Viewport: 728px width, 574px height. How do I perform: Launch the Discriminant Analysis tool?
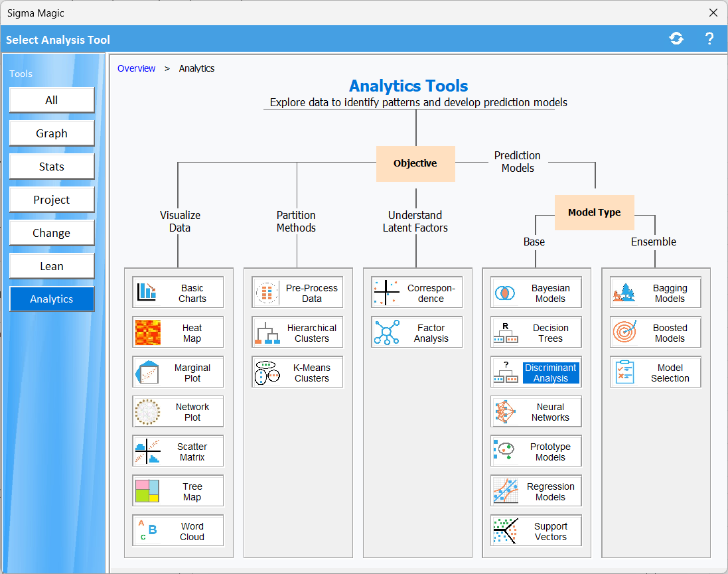coord(550,373)
